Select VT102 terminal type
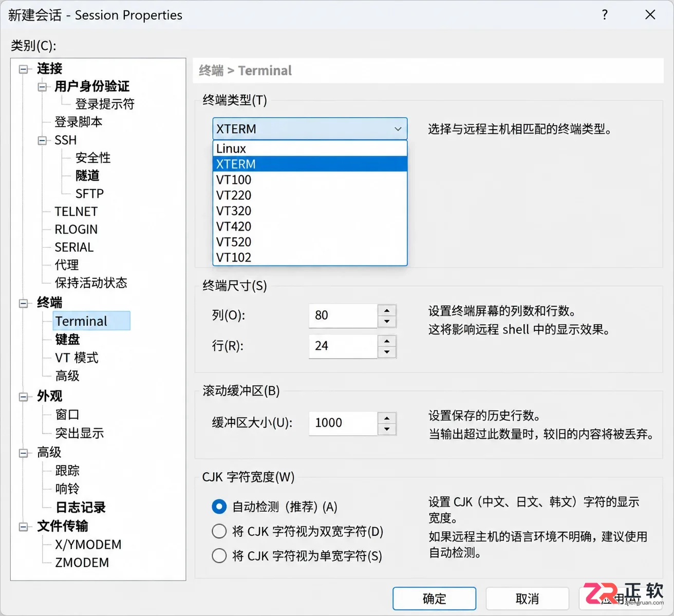The height and width of the screenshot is (616, 674). pyautogui.click(x=310, y=257)
